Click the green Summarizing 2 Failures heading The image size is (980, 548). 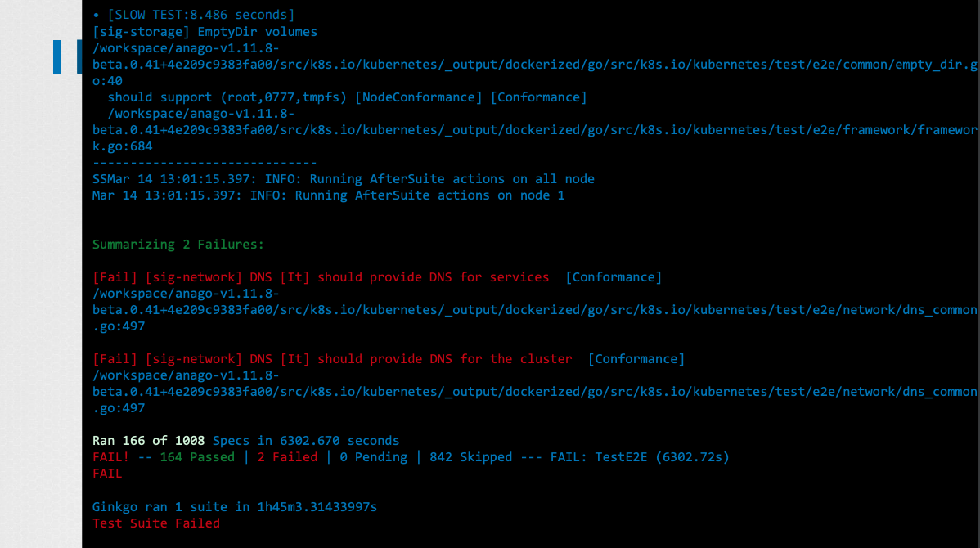pyautogui.click(x=178, y=245)
